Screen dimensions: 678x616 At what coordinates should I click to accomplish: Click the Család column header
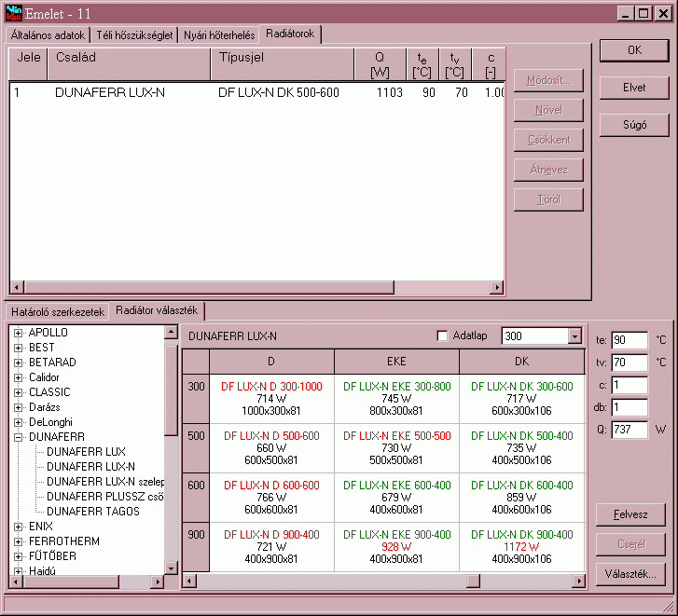pos(129,64)
